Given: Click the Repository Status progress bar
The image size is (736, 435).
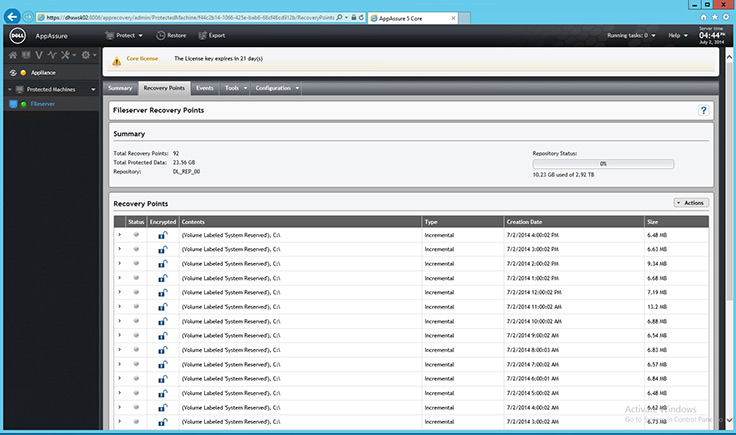Looking at the screenshot, I should coord(603,164).
